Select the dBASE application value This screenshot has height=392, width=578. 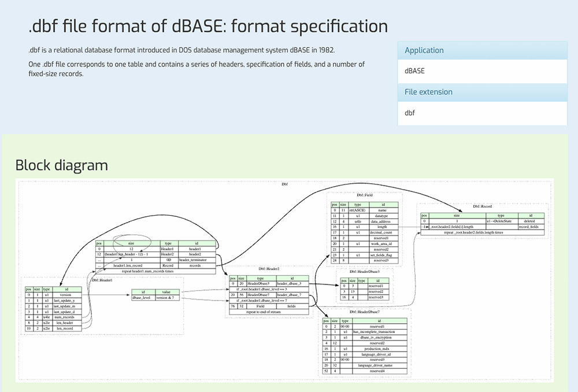pyautogui.click(x=414, y=71)
